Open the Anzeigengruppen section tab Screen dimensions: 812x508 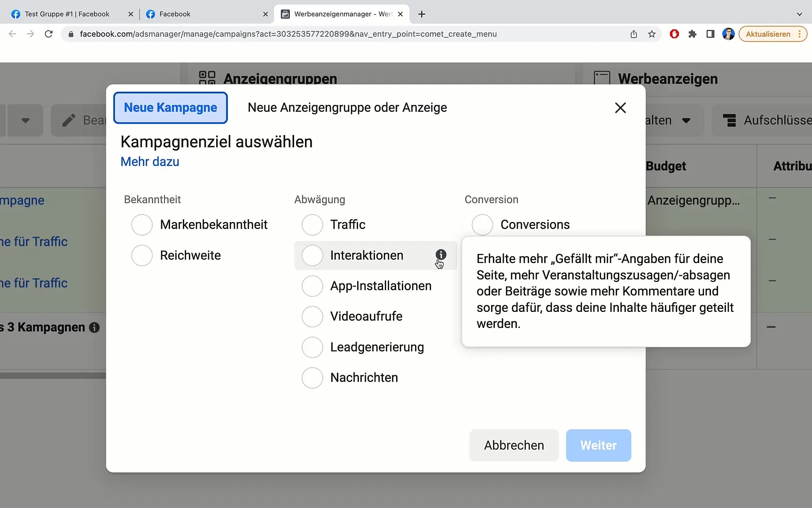tap(281, 79)
